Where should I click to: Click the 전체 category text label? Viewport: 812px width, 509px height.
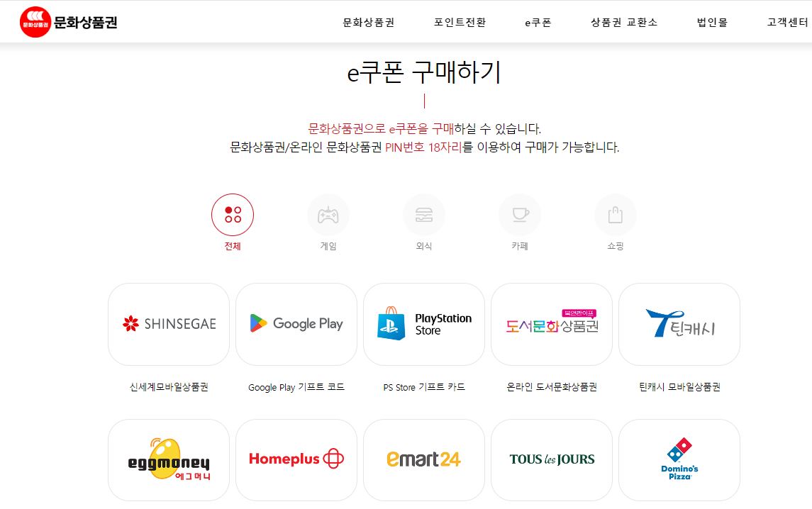233,246
